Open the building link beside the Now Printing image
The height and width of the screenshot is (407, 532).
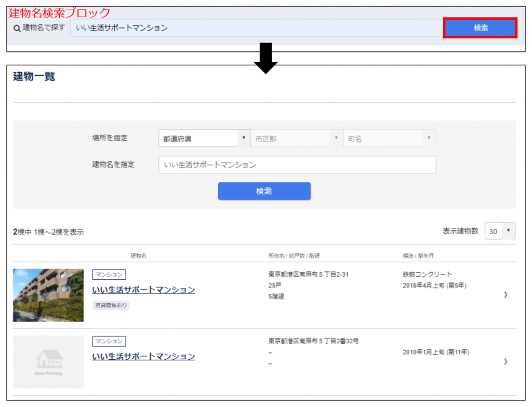pyautogui.click(x=143, y=356)
